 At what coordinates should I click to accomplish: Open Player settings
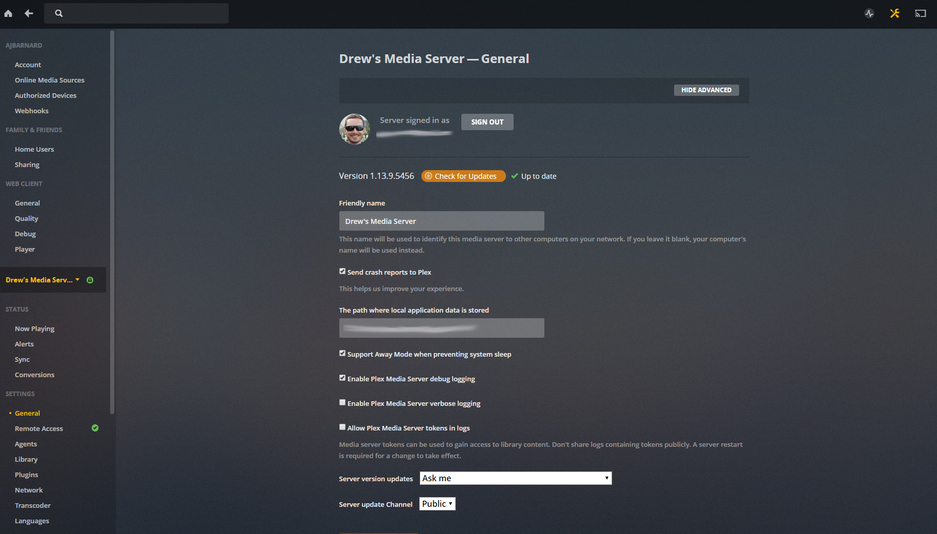click(x=25, y=250)
